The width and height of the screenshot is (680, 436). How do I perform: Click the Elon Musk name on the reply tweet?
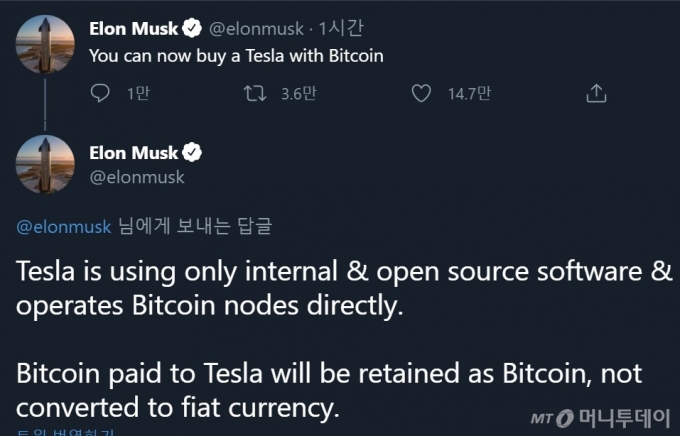(134, 153)
